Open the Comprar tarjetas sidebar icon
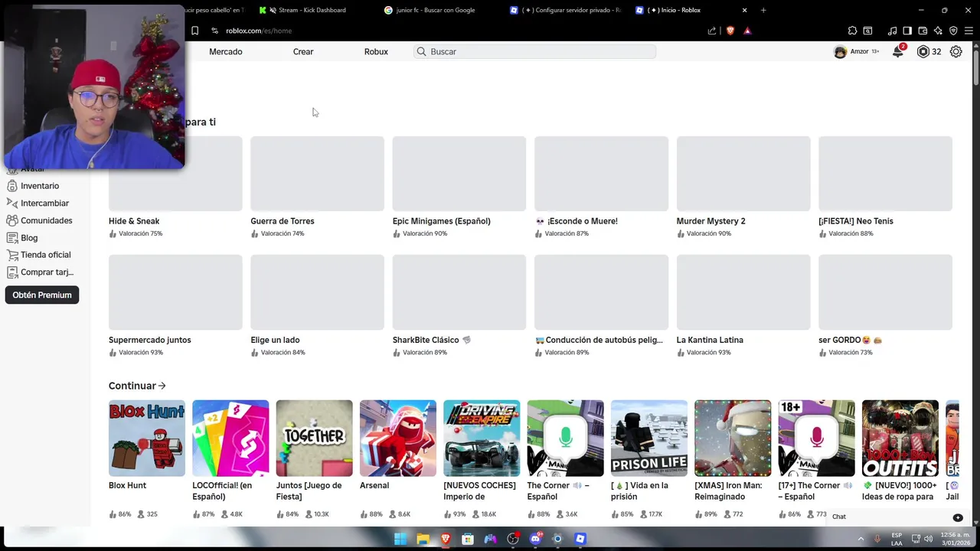The height and width of the screenshot is (551, 980). pos(12,272)
